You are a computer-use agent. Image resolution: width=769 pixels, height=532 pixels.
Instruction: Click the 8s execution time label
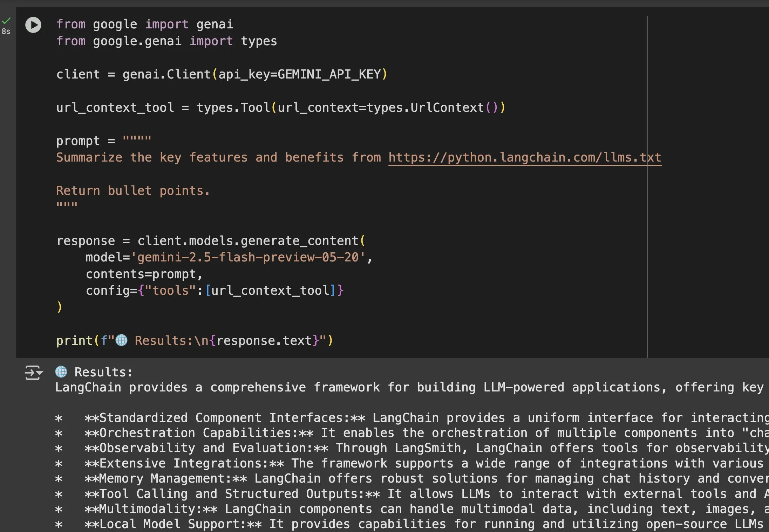(x=6, y=31)
